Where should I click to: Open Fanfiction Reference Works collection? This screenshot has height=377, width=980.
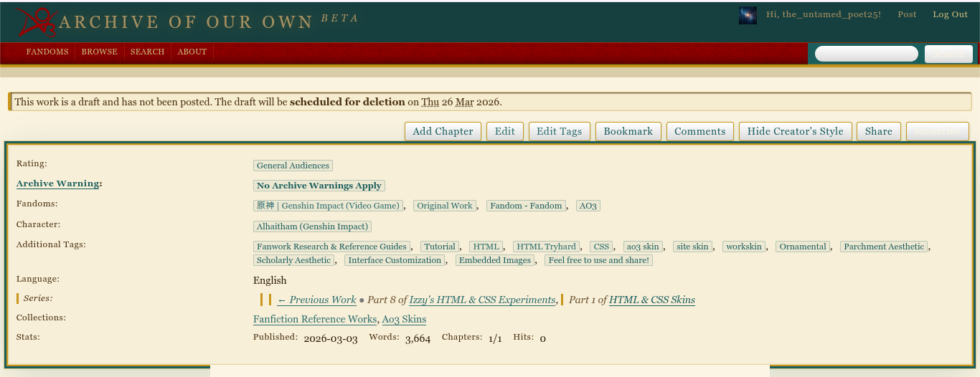[x=314, y=320]
